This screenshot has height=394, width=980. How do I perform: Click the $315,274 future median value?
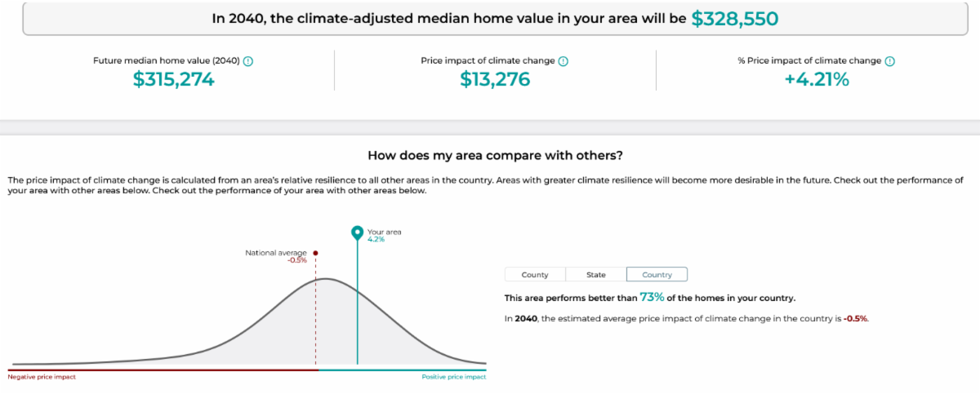coord(173,79)
